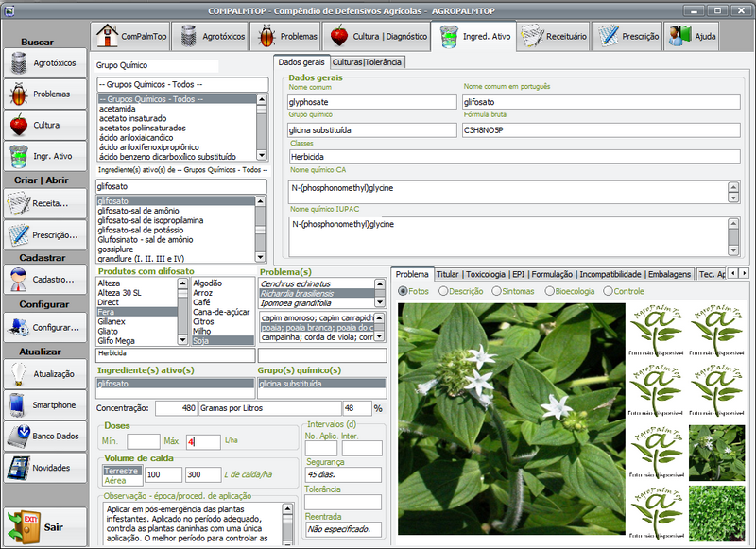This screenshot has height=549, width=756.
Task: Create a new Receita from sidebar
Action: [x=44, y=203]
